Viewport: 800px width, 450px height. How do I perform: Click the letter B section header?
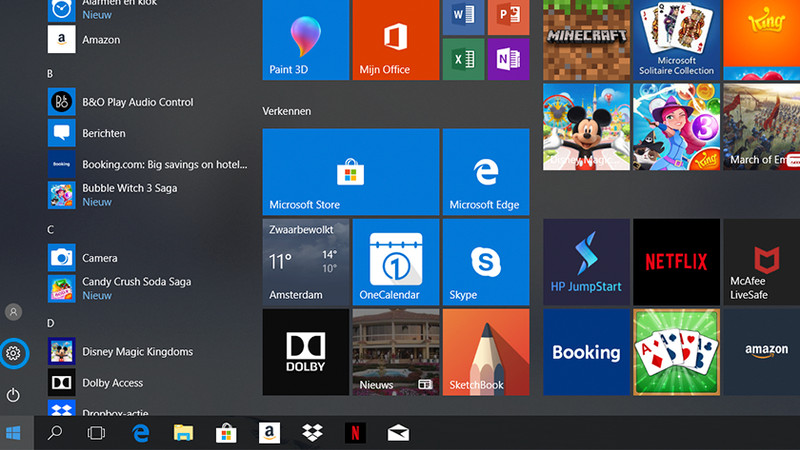click(50, 74)
